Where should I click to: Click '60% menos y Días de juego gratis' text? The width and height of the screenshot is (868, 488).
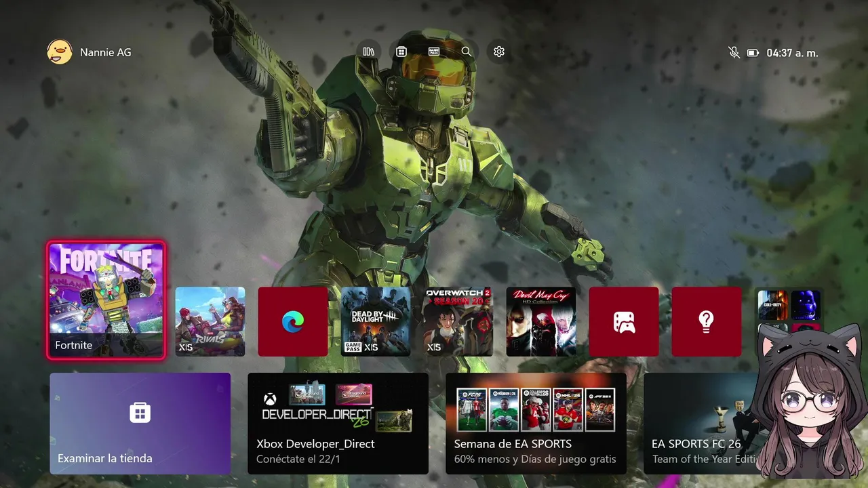pyautogui.click(x=535, y=460)
